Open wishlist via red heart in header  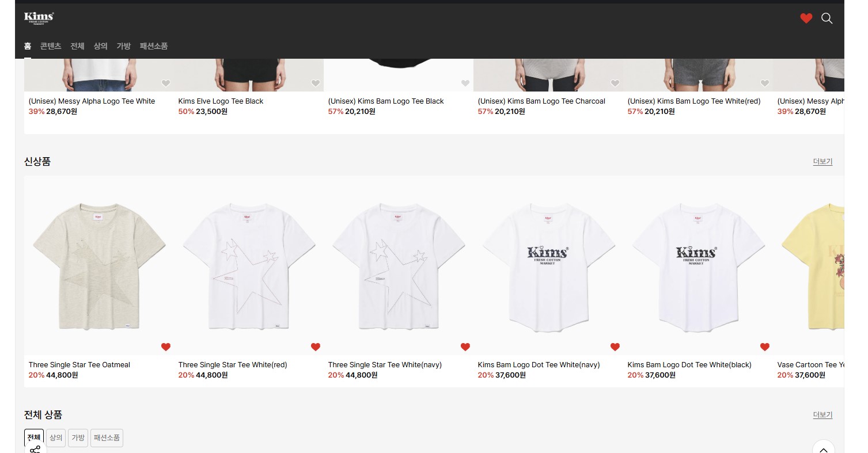[806, 18]
